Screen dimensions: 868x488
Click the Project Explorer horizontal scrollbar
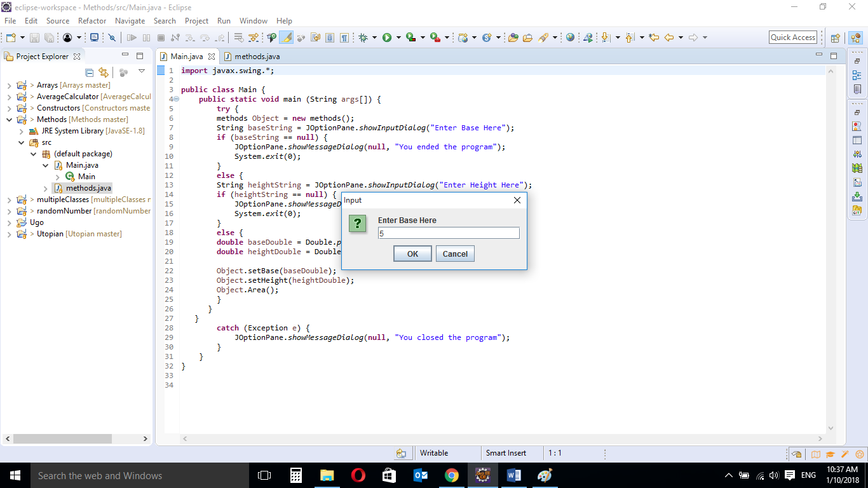pos(76,438)
